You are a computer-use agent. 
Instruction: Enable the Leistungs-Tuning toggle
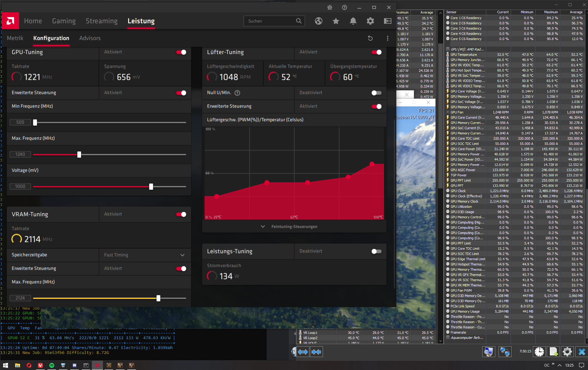377,251
